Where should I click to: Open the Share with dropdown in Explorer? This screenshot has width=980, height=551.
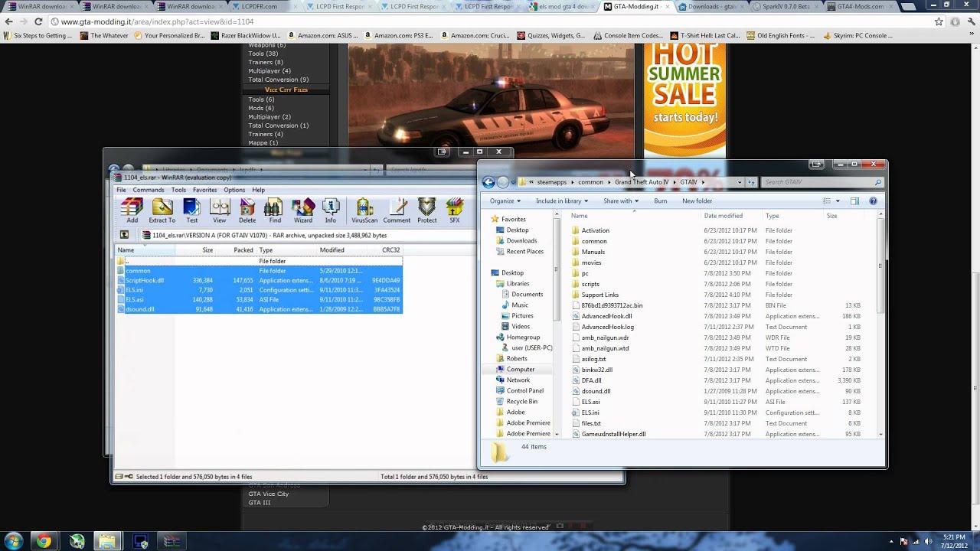coord(621,201)
